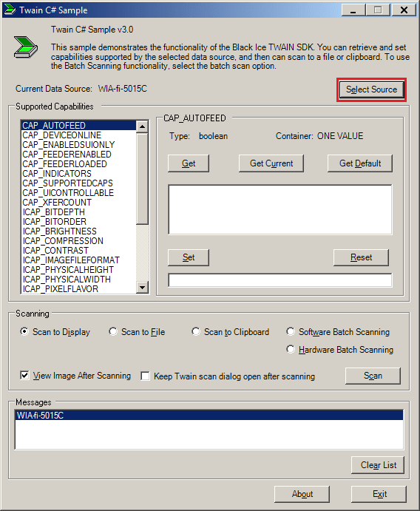Check Keep Twain scan dialog open option
The width and height of the screenshot is (420, 511).
[x=146, y=376]
